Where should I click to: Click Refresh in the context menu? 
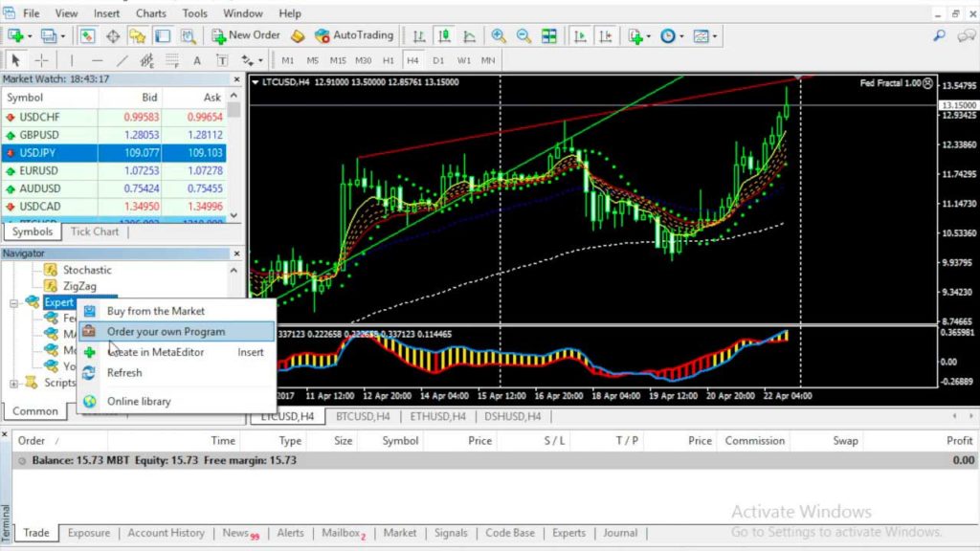pos(125,373)
